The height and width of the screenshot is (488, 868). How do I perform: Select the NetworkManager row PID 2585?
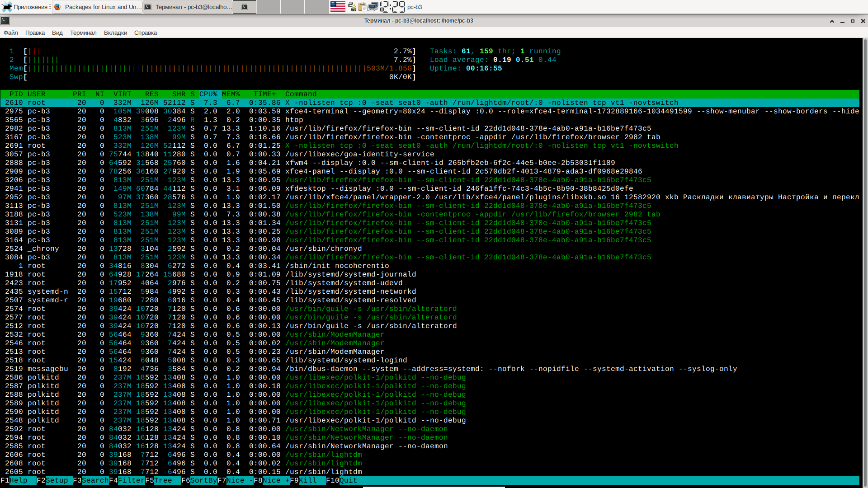click(x=429, y=446)
